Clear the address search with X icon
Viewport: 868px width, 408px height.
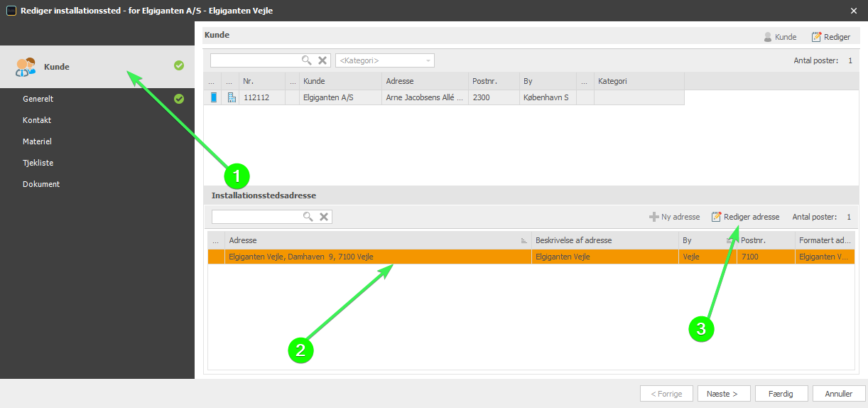click(x=324, y=217)
